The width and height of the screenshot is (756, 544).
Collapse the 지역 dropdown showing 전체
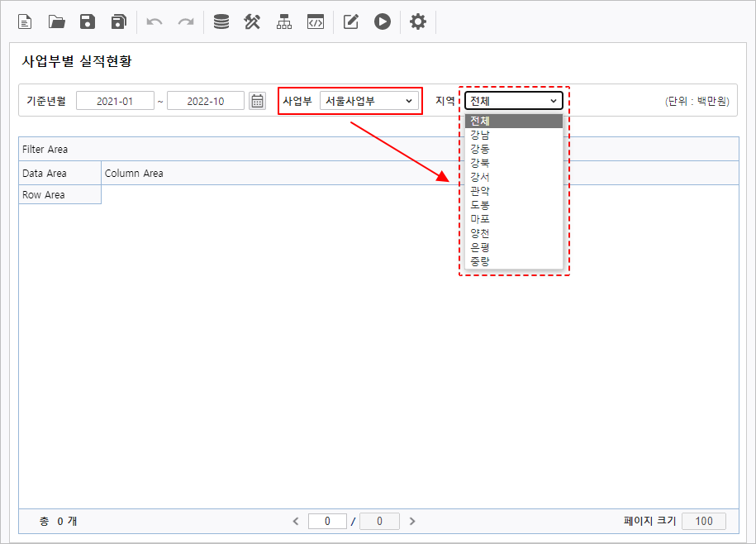[x=513, y=101]
